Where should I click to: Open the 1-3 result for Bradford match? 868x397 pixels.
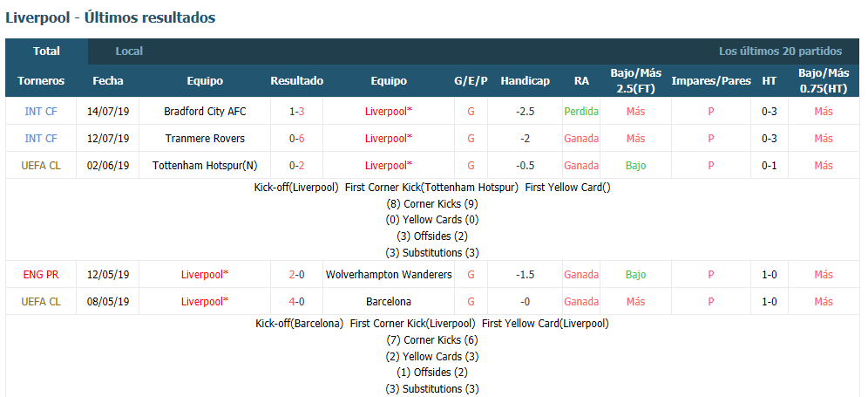tap(296, 111)
